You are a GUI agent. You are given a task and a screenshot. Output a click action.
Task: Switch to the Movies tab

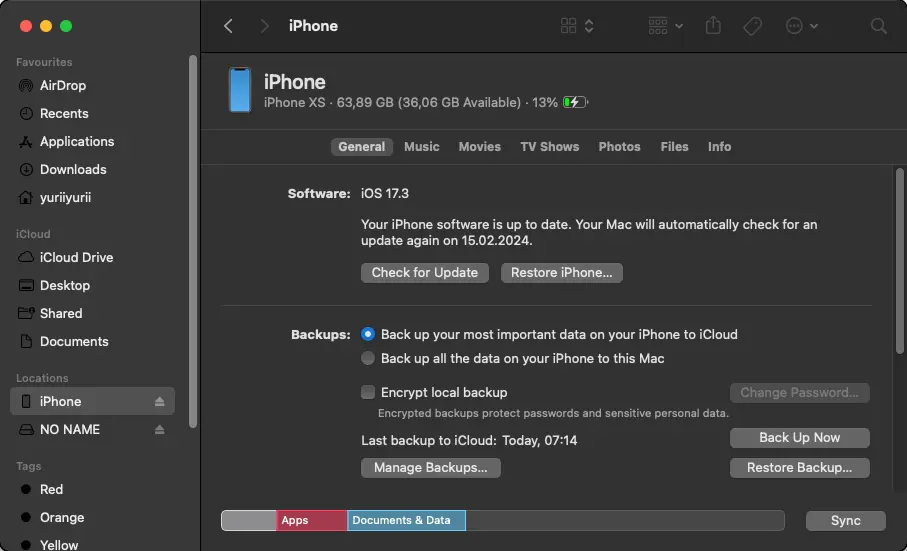coord(480,147)
